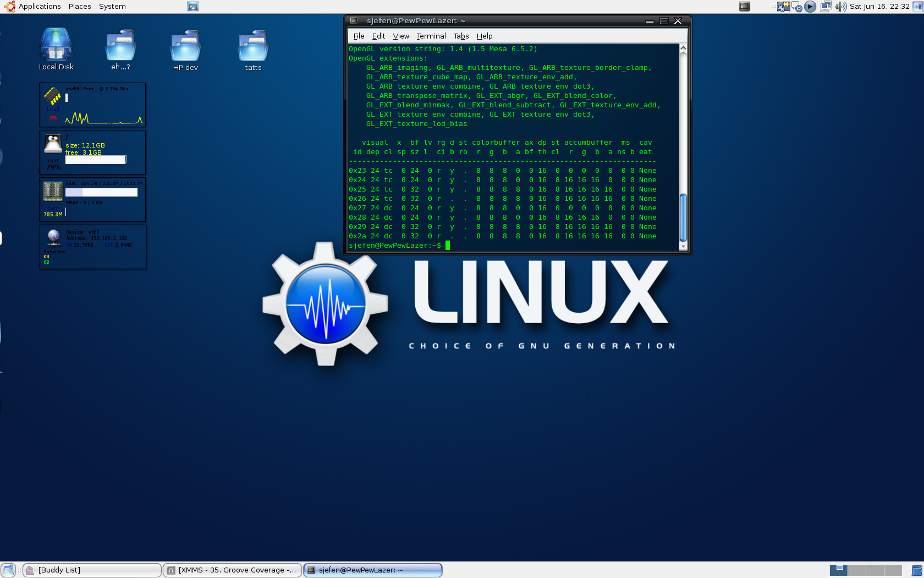Click the network monitors tray icon
The image size is (924, 578).
pos(826,7)
